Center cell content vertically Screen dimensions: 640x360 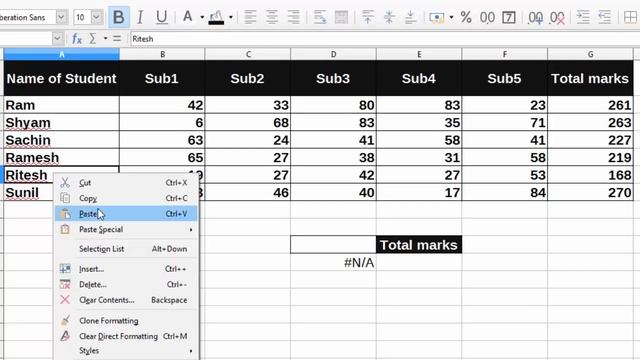point(389,17)
